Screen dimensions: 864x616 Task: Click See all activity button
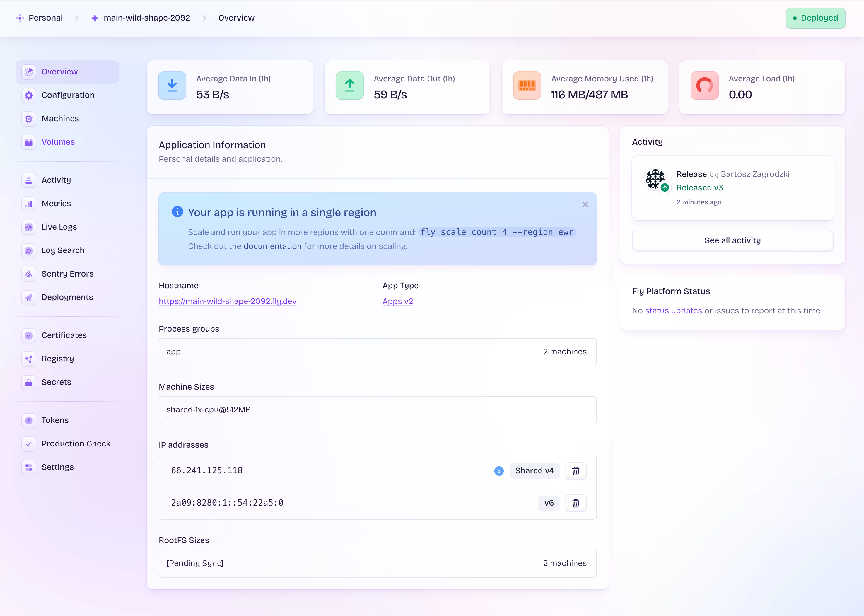(732, 240)
